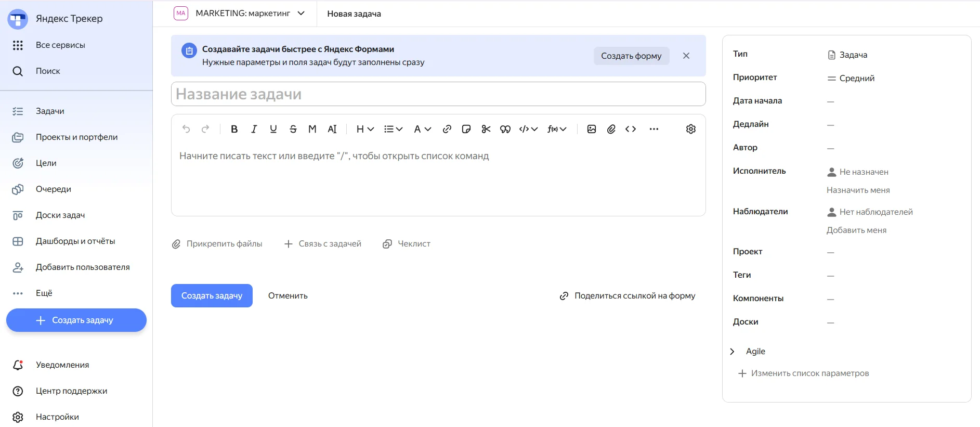Viewport: 980px width, 427px height.
Task: Click the scissors cut icon in toolbar
Action: pos(486,129)
